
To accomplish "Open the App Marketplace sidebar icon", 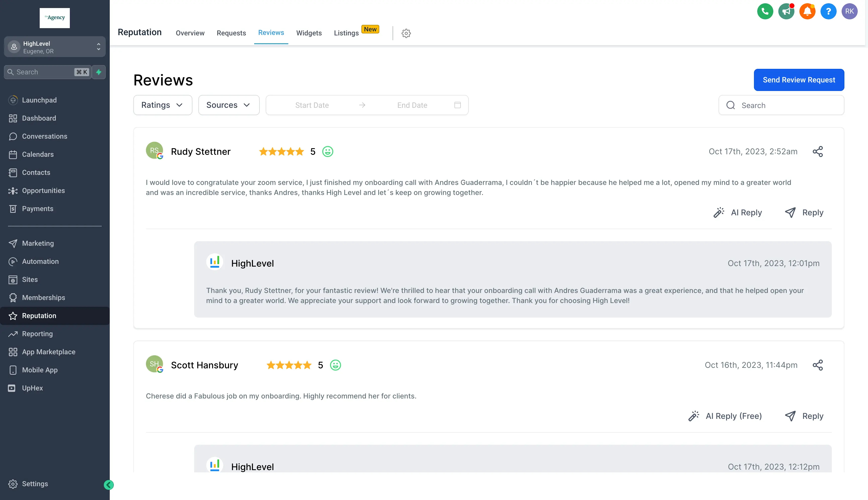I will [13, 352].
